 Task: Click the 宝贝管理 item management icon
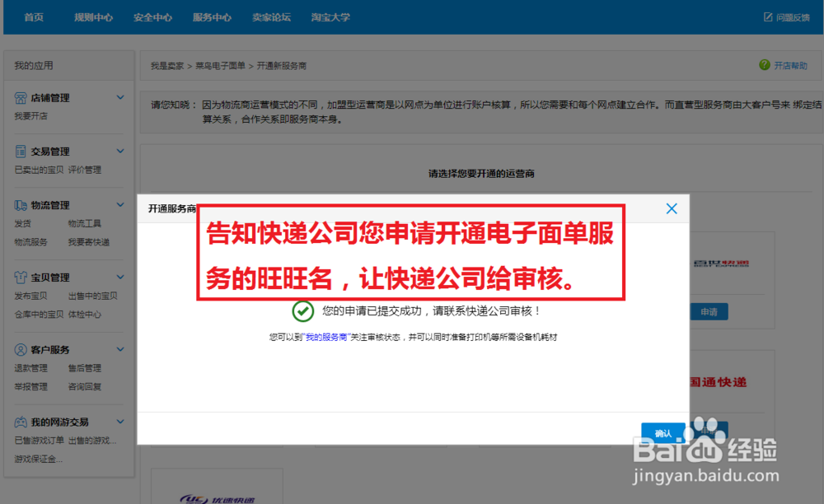tap(20, 278)
